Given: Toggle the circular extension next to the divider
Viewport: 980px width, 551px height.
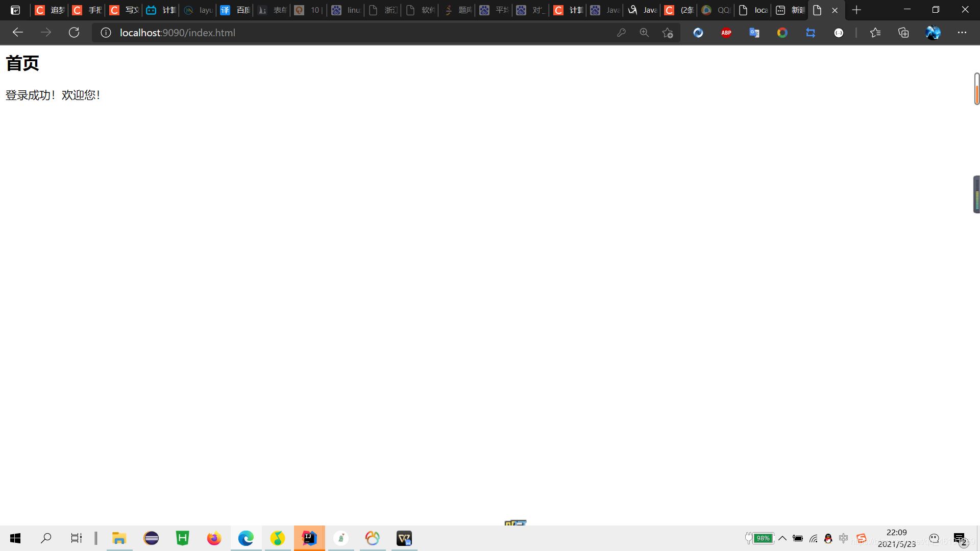Looking at the screenshot, I should tap(839, 32).
